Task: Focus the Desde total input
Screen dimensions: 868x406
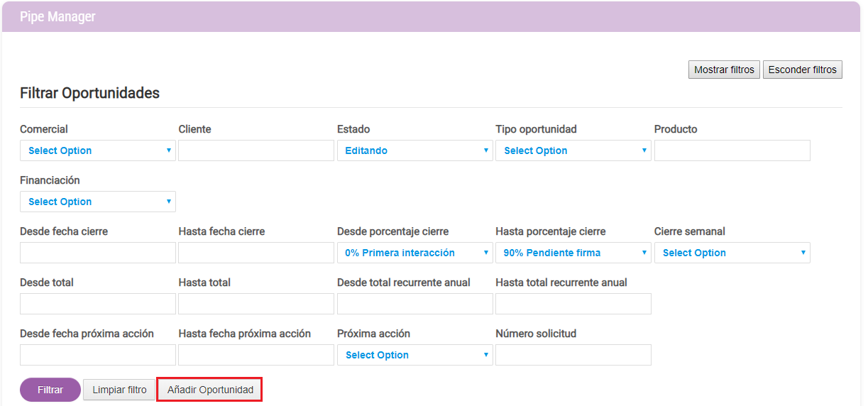Action: (98, 304)
